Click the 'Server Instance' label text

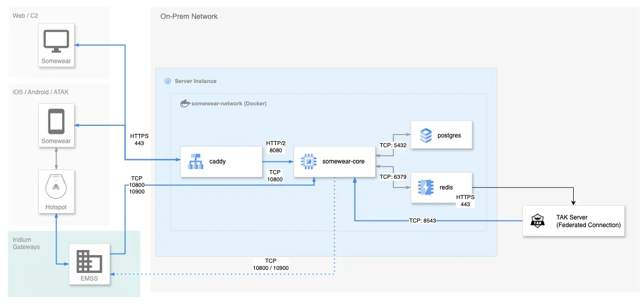[x=195, y=81]
